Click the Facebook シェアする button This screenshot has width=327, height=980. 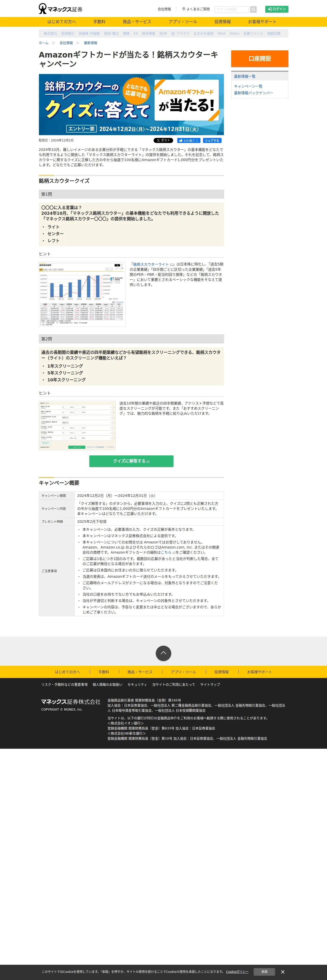(x=212, y=140)
